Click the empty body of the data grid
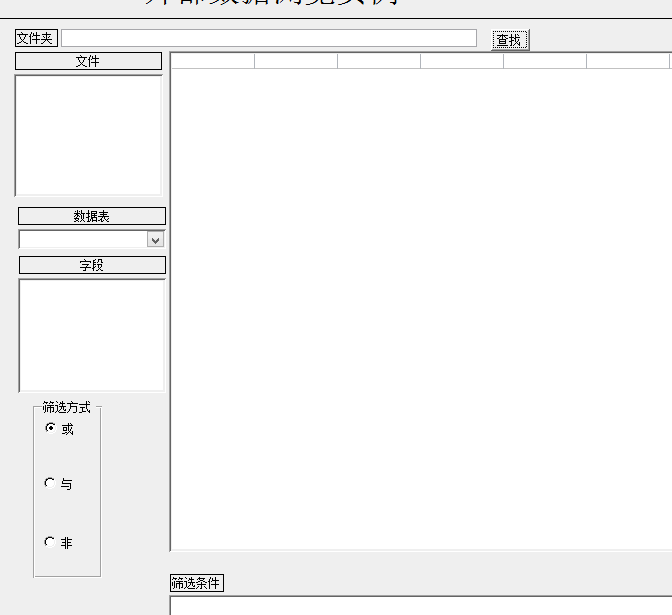The width and height of the screenshot is (672, 615). (420, 300)
